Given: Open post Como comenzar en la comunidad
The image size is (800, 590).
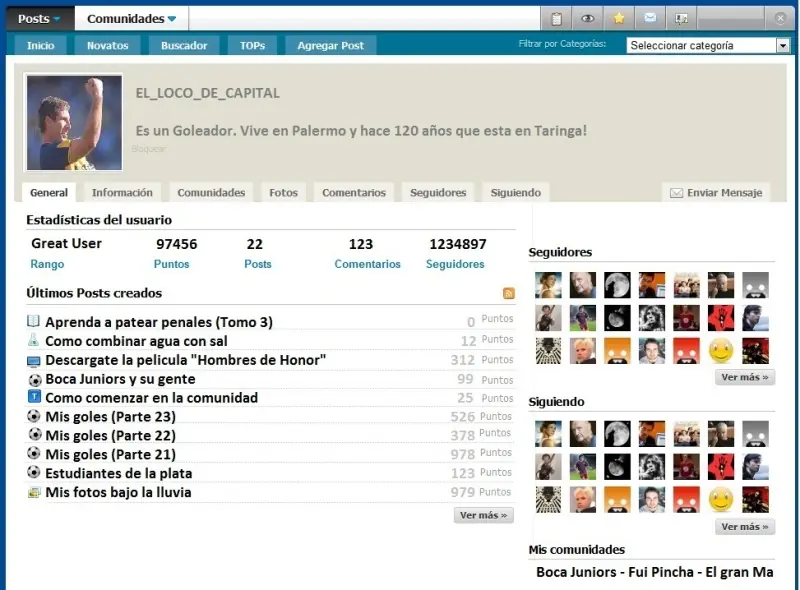Looking at the screenshot, I should click(152, 398).
